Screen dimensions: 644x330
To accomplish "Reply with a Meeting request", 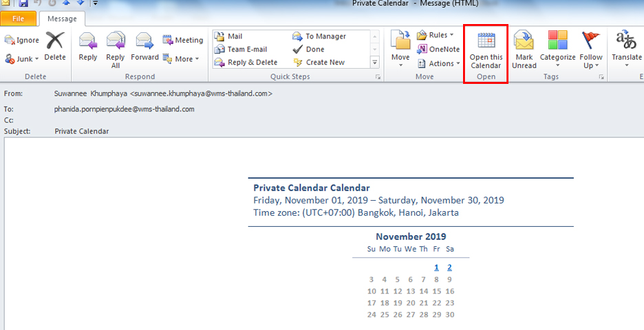I will click(x=183, y=41).
